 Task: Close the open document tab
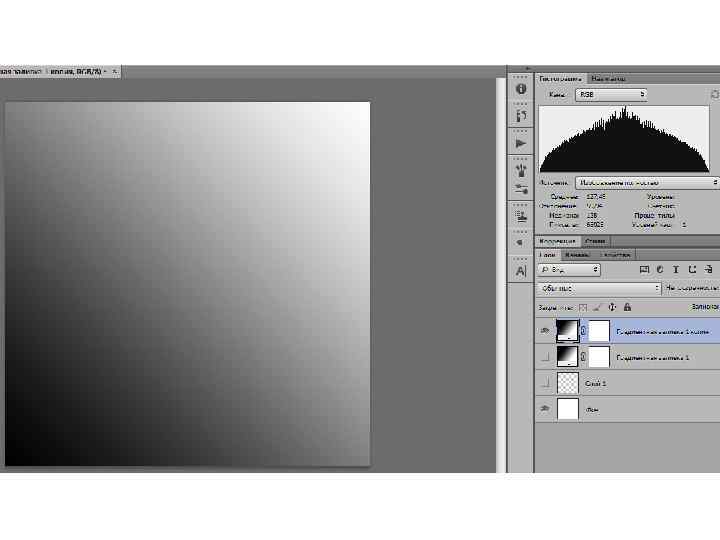115,72
